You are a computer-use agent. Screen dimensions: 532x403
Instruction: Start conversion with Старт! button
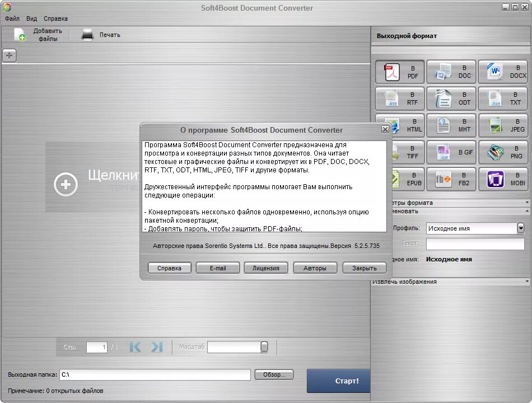pos(339,381)
